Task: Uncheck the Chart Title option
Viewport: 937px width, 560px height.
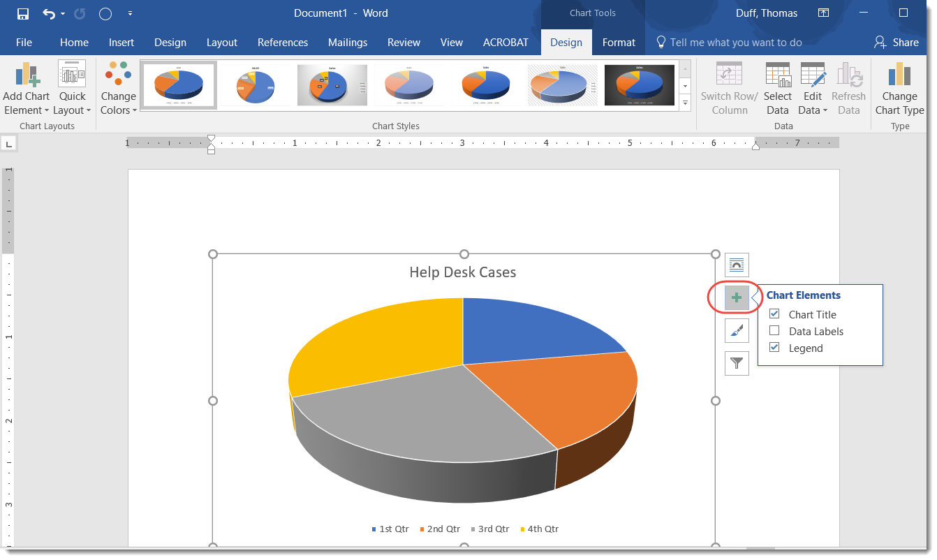Action: (x=774, y=314)
